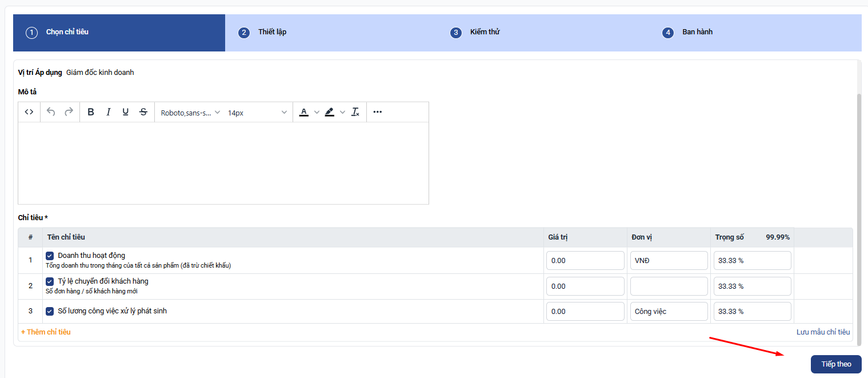The height and width of the screenshot is (378, 868).
Task: Open the Roboto font family dropdown
Action: 190,113
